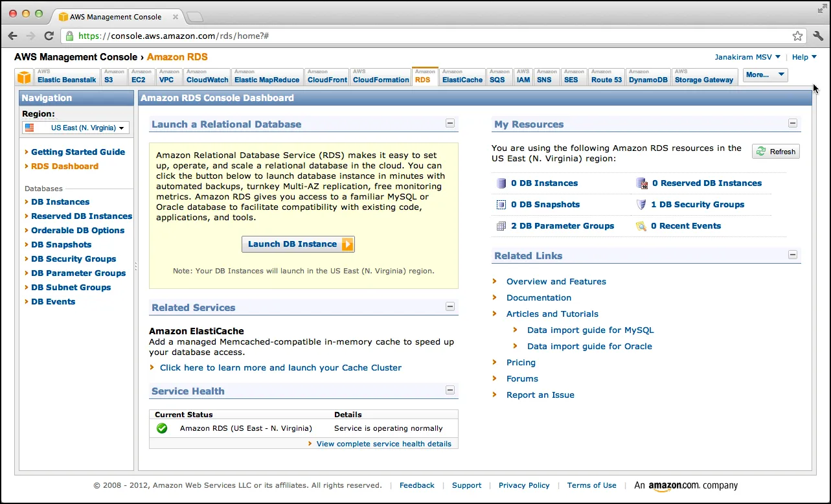Switch to the S3 service tab

coord(114,77)
